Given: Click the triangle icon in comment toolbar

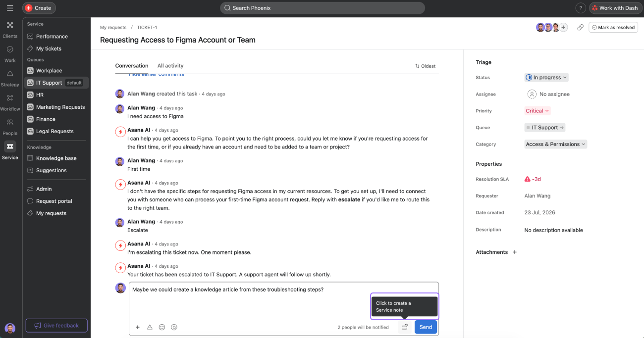Looking at the screenshot, I should 150,327.
